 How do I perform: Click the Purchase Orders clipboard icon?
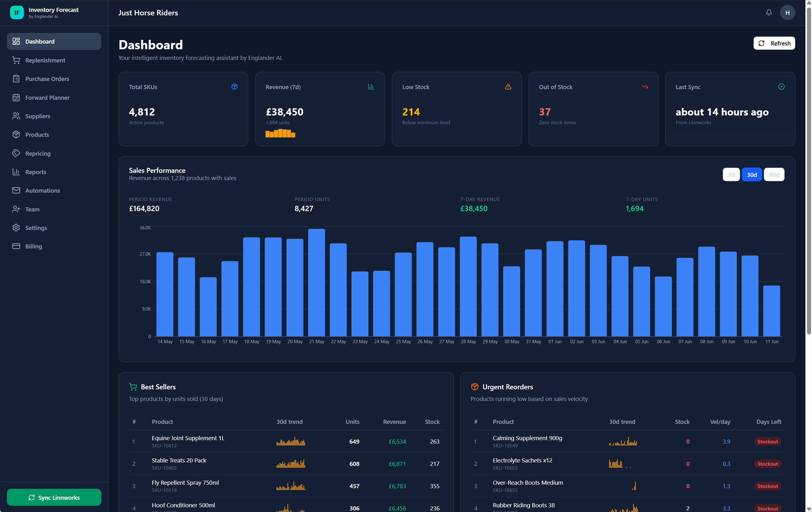16,79
